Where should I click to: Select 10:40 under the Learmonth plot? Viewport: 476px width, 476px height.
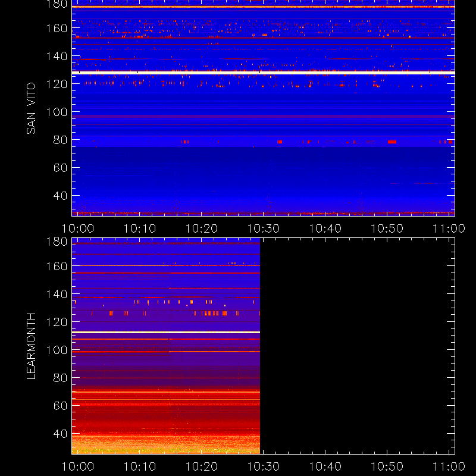[325, 466]
